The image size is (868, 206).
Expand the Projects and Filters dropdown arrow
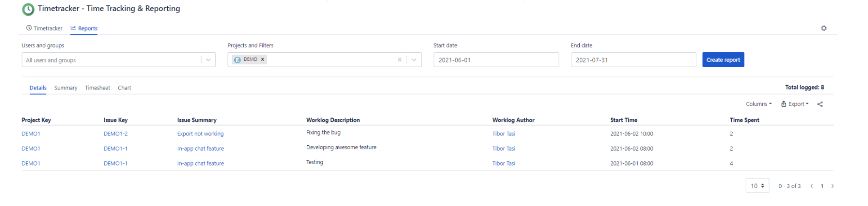click(414, 60)
